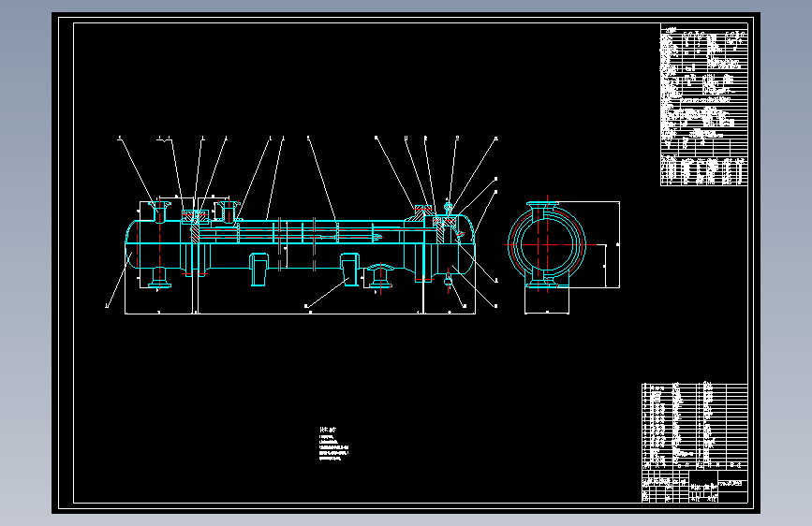Image resolution: width=812 pixels, height=526 pixels.
Task: Select the left rounded head of the vessel
Action: tap(132, 244)
